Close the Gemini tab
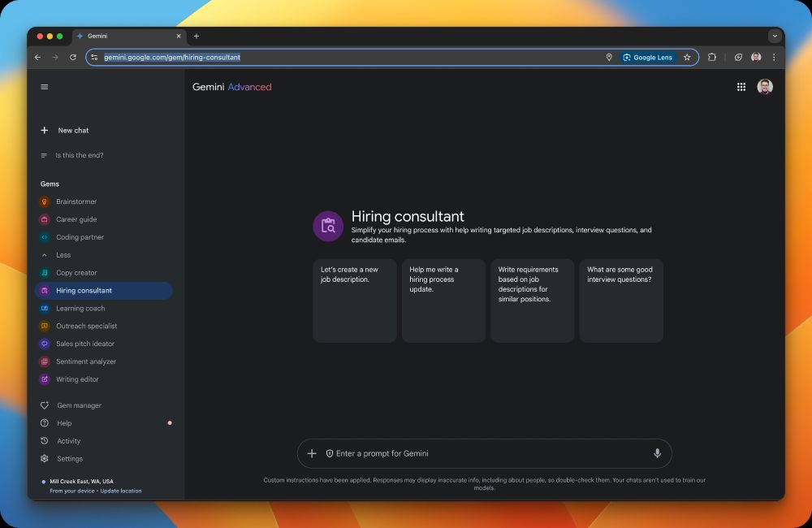The image size is (812, 528). (x=179, y=37)
